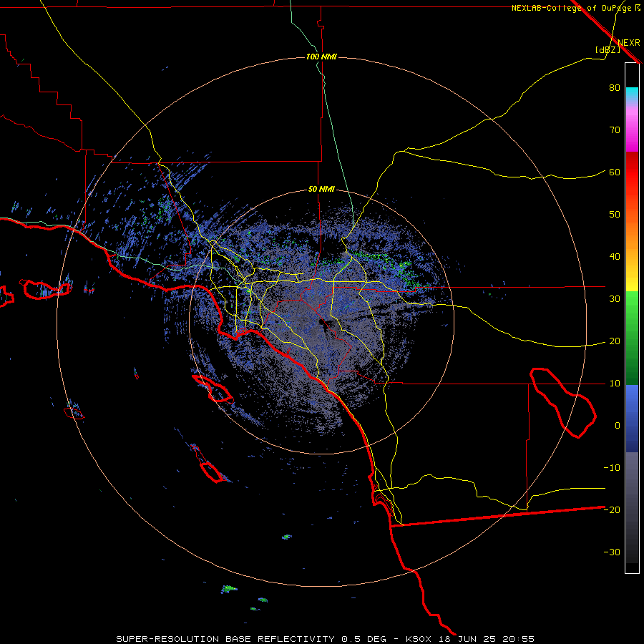This screenshot has width=644, height=644.
Task: Click the 30 value on the dBZ scale
Action: tap(615, 299)
